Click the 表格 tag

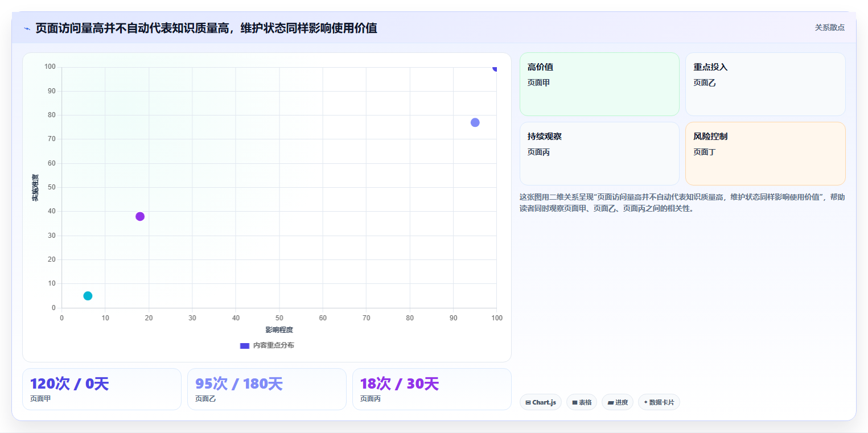[x=581, y=402]
